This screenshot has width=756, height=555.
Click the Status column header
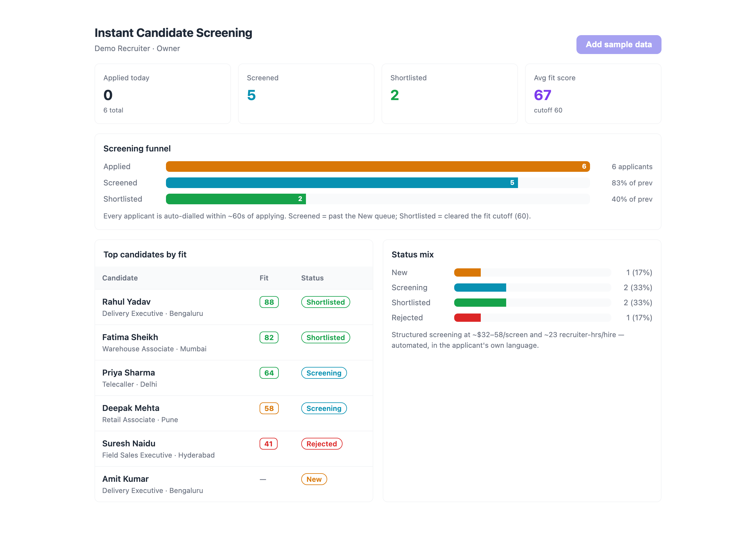[312, 278]
